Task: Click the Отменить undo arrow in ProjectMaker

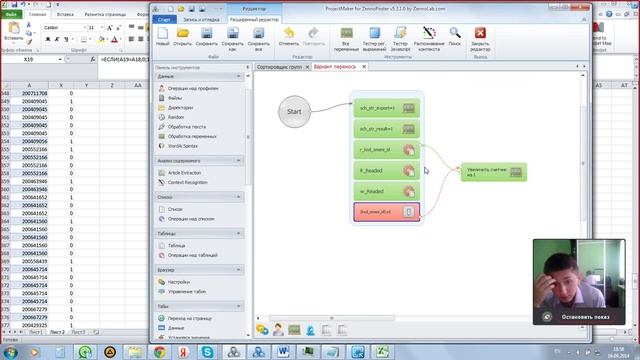Action: [289, 37]
